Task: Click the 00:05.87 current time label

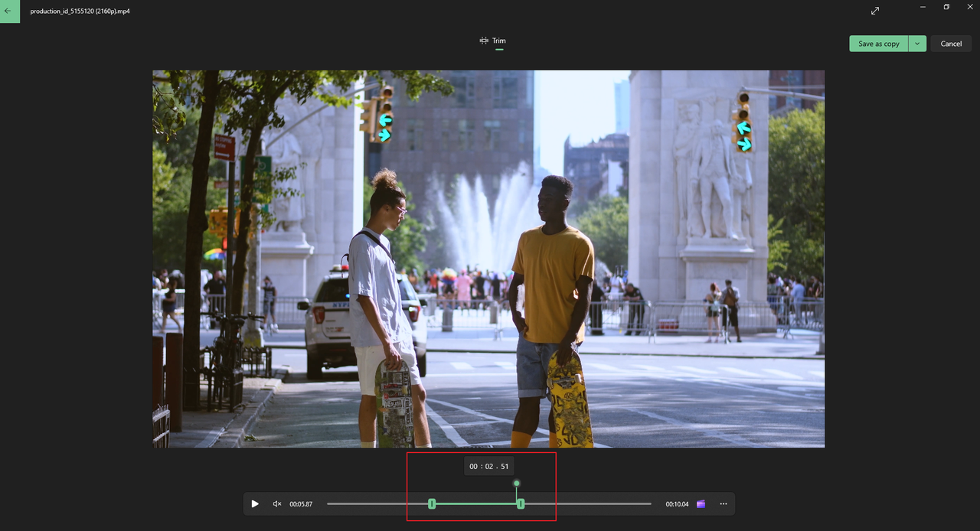Action: coord(301,504)
